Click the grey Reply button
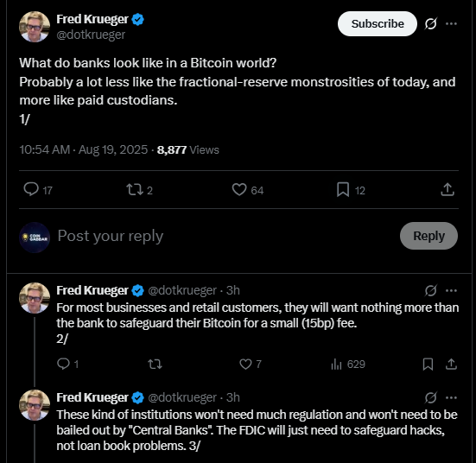 click(428, 236)
